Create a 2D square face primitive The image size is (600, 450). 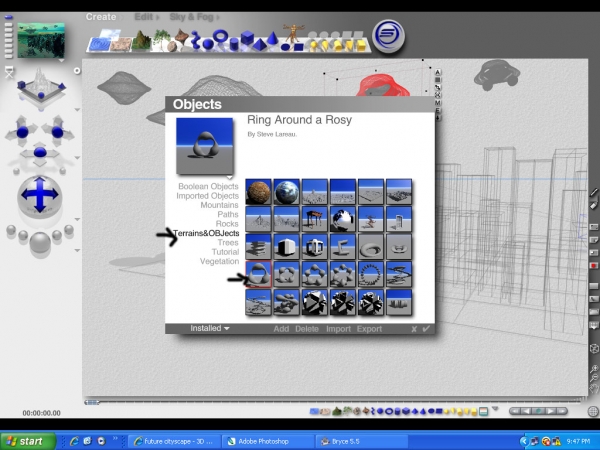coord(298,47)
